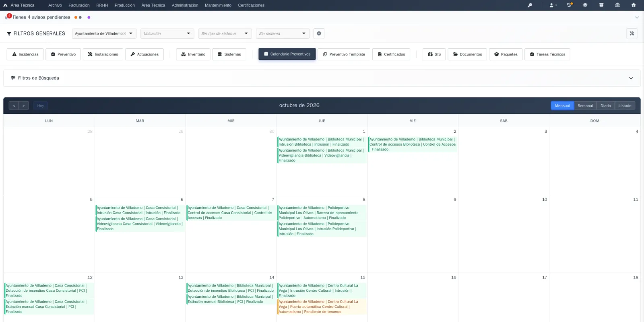Open the history clock icon with orange badge
Screen dimensions: 644x322
[x=569, y=5]
